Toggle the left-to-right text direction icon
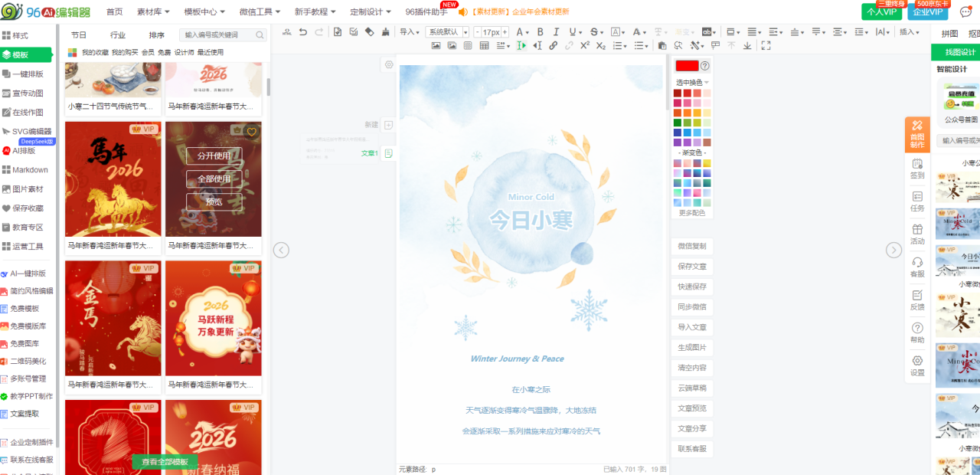This screenshot has height=475, width=980. 521,46
